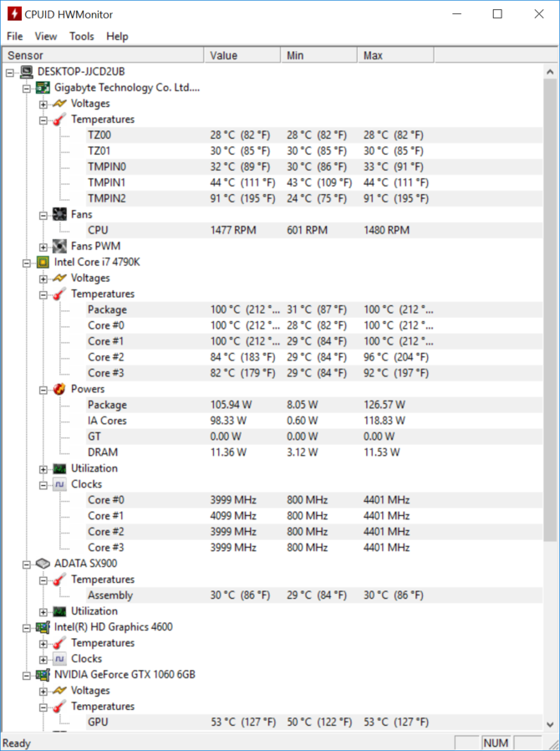
Task: Click the CPUID HWMonitor lightning app icon
Action: click(14, 14)
